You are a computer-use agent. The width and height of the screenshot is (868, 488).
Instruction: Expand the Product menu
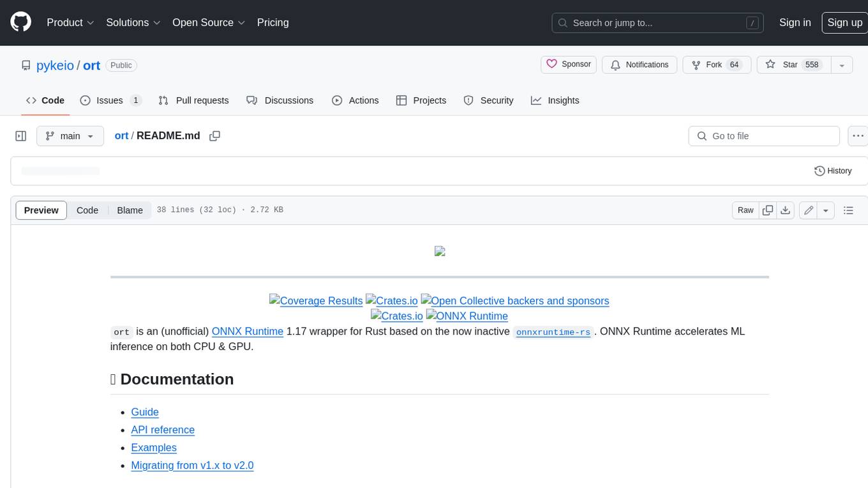[70, 22]
